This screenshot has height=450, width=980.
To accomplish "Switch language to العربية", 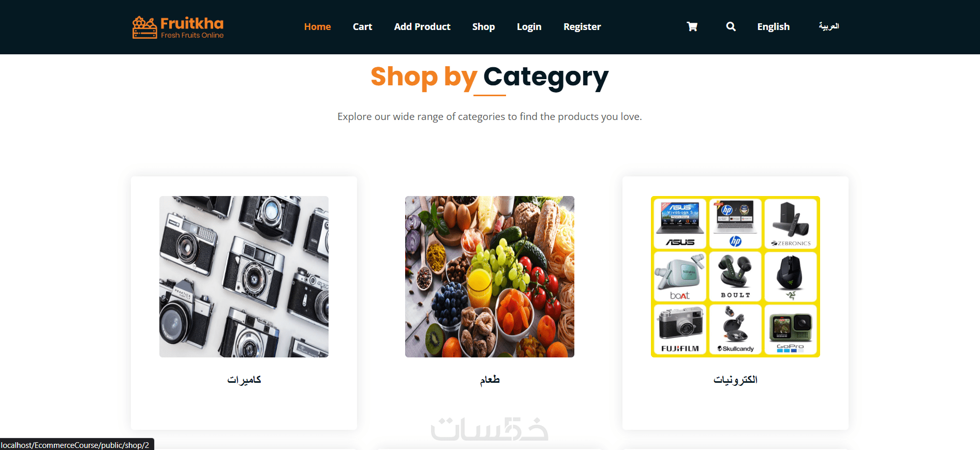I will click(x=828, y=26).
